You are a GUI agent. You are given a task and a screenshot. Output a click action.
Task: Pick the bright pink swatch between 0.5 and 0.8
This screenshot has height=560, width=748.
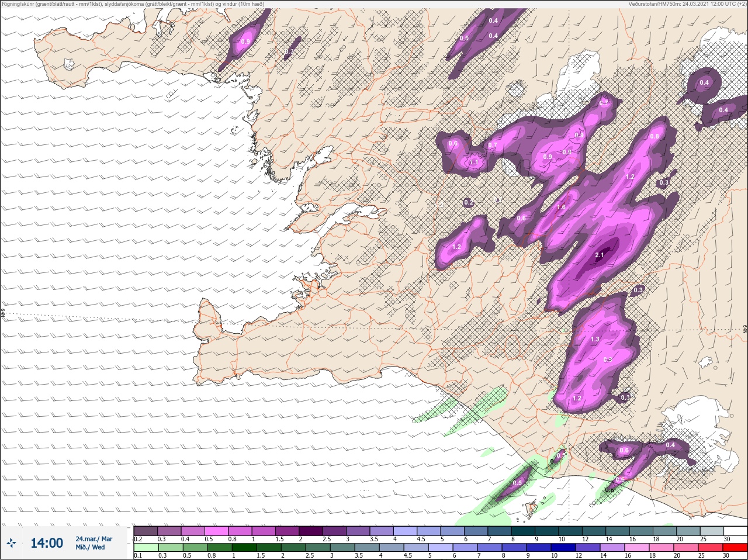pyautogui.click(x=217, y=530)
